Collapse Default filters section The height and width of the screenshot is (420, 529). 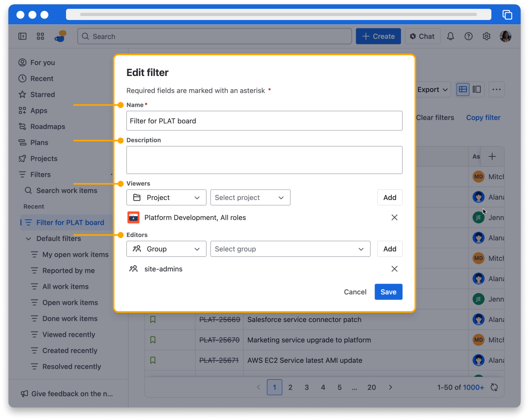click(28, 239)
